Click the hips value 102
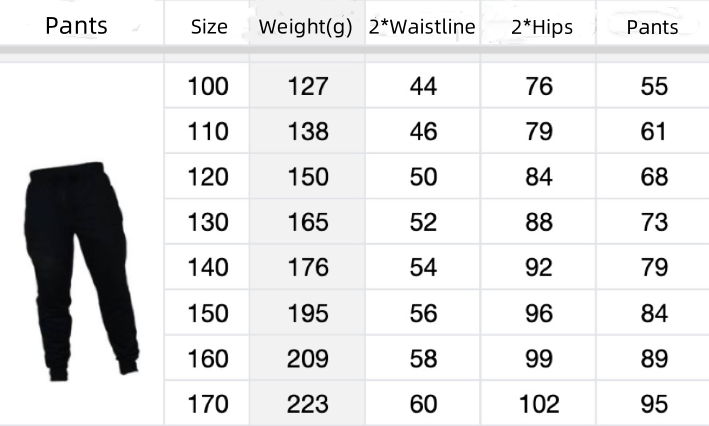The image size is (709, 426). click(539, 404)
